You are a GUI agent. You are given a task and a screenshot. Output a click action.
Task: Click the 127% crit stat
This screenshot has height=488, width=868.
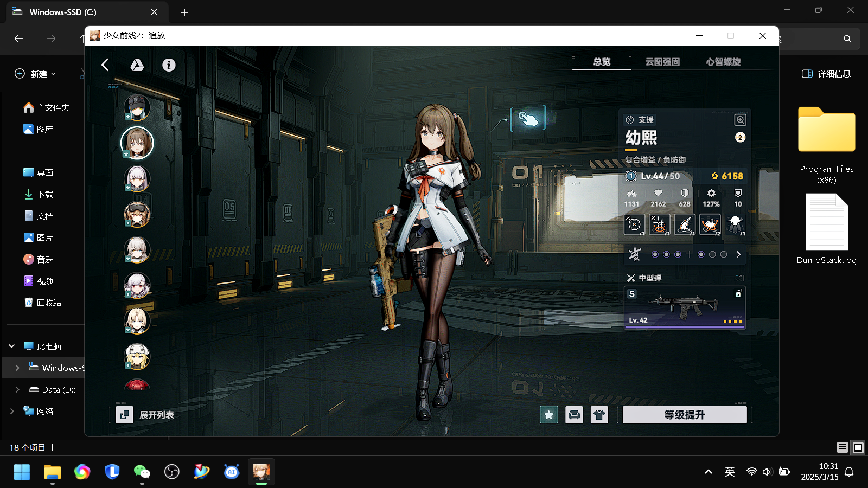711,198
